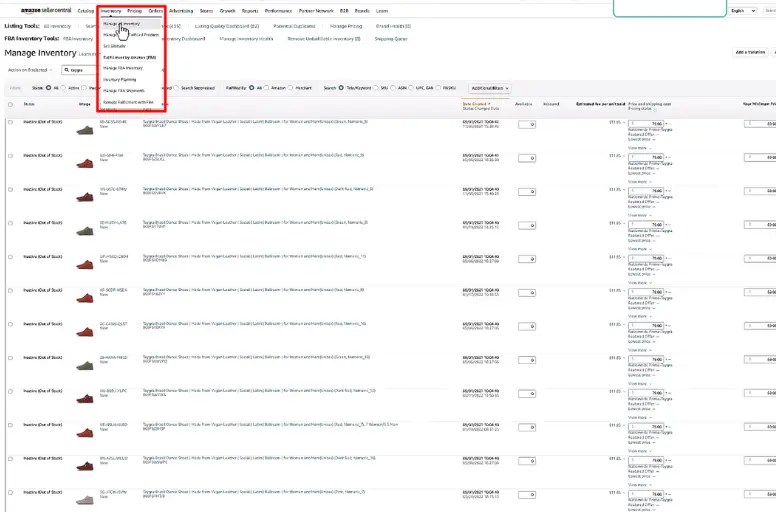The image size is (776, 512).
Task: Click the magnifier icon in search box
Action: [67, 70]
